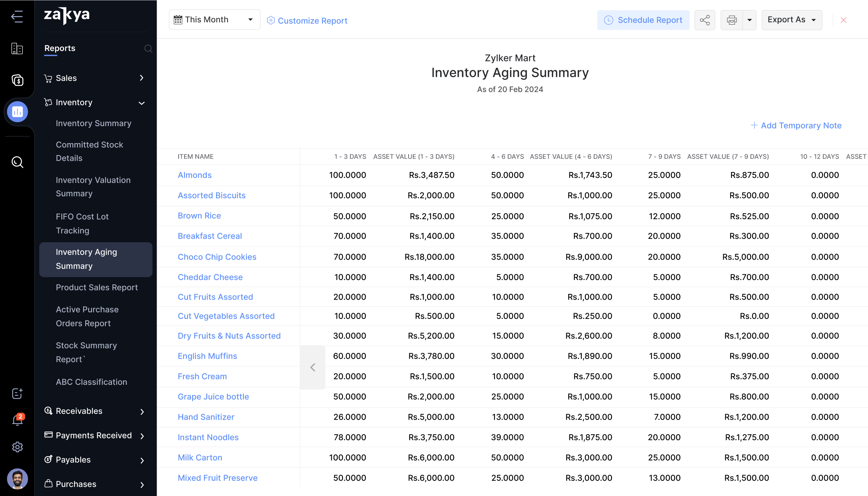Open the This Month date range dropdown
Viewport: 868px width, 496px height.
[214, 19]
